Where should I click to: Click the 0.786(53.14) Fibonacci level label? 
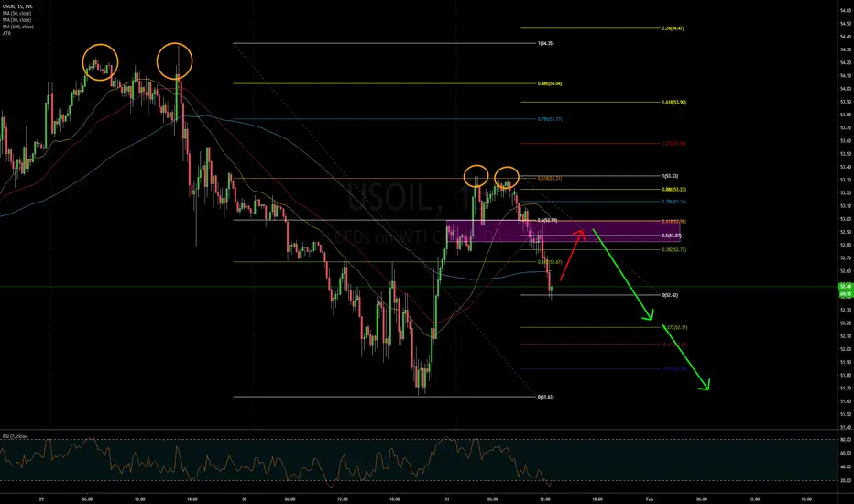(x=673, y=202)
